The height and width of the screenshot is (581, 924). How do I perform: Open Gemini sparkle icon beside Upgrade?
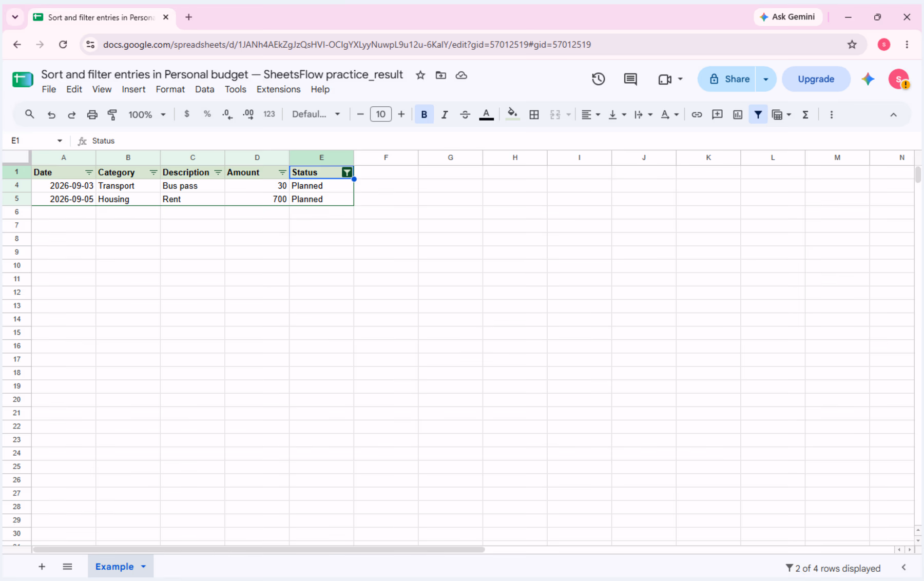pyautogui.click(x=868, y=79)
